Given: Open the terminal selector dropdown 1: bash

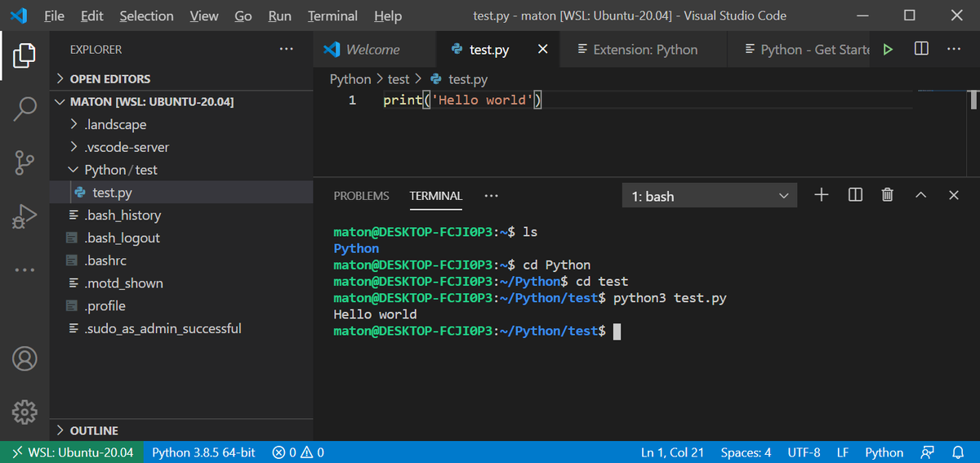Looking at the screenshot, I should coord(709,196).
